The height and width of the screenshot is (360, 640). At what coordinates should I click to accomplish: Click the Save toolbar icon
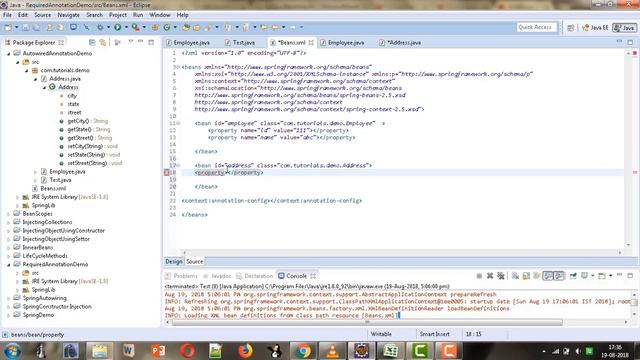coord(25,27)
